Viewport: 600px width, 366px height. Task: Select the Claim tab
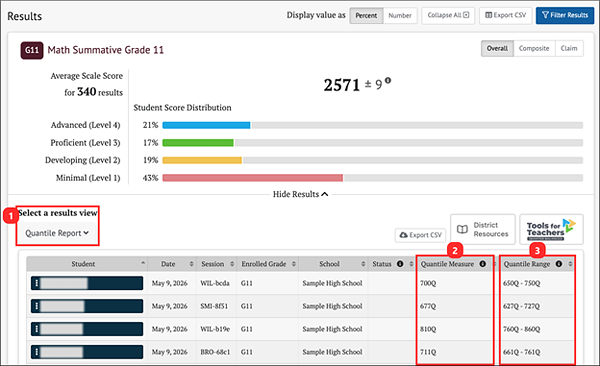tap(569, 48)
